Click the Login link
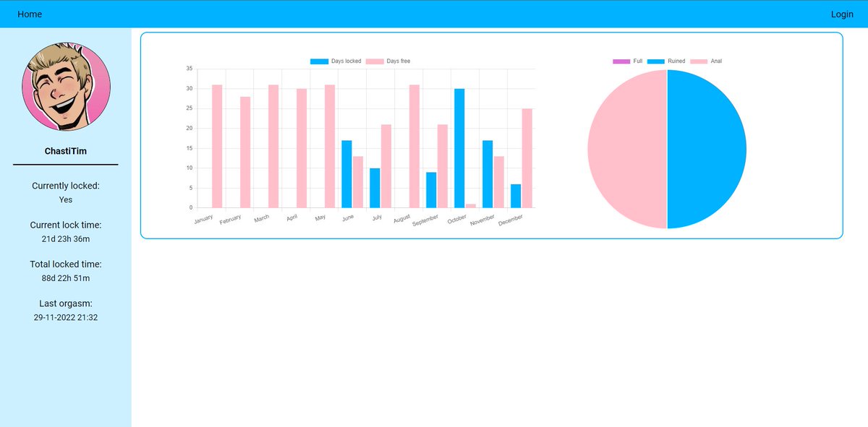Image resolution: width=868 pixels, height=427 pixels. coord(842,14)
